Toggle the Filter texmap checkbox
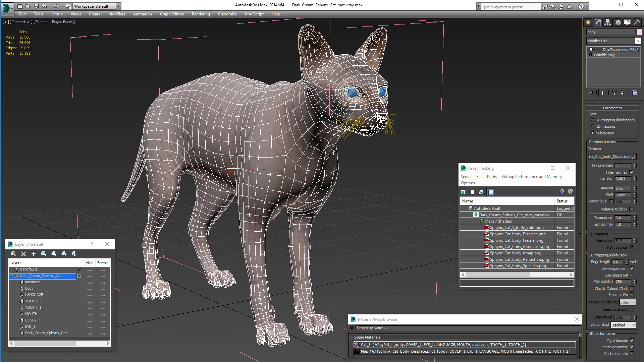 click(631, 172)
